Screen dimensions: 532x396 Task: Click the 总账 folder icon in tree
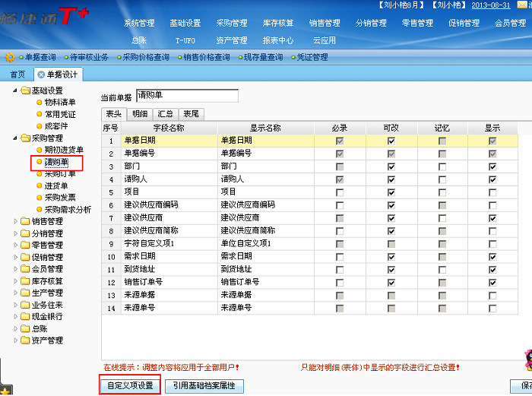pos(25,329)
